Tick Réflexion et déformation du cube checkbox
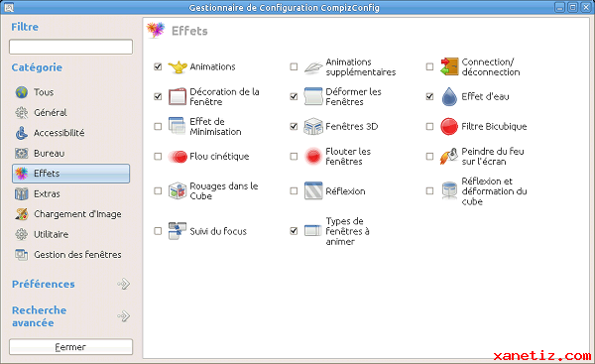Screen dimensions: 595x364 (429, 190)
